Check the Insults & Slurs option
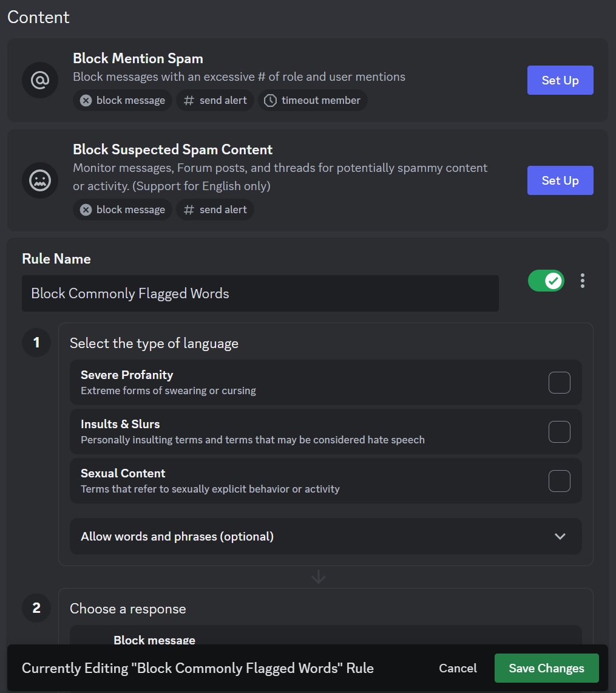Image resolution: width=616 pixels, height=693 pixels. tap(558, 431)
